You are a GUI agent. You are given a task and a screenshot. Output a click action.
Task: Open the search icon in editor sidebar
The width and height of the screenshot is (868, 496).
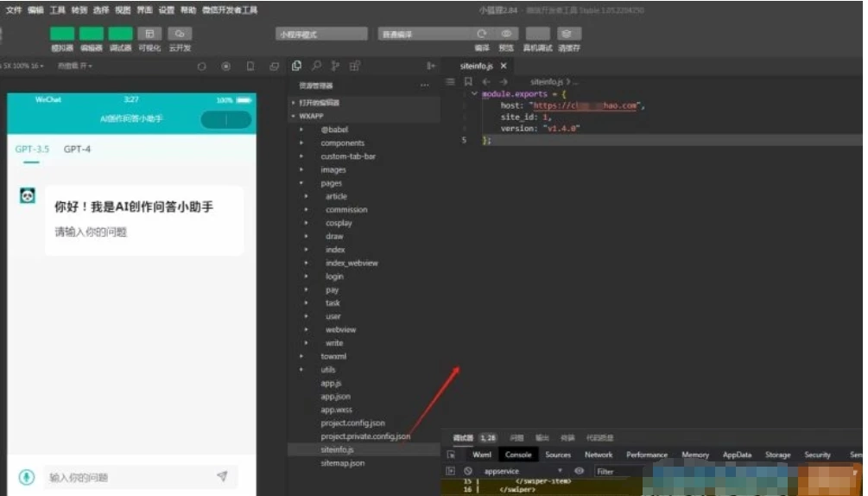(x=316, y=66)
